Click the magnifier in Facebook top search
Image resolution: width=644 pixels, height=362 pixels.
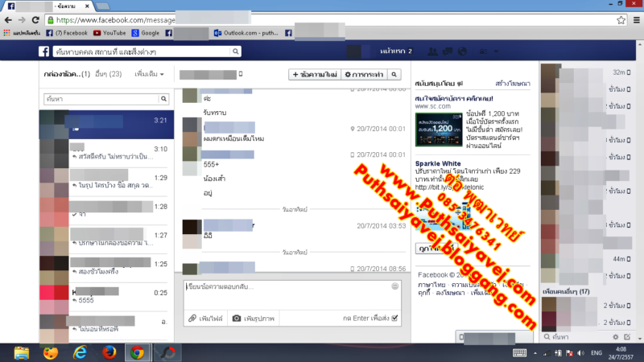(x=236, y=51)
